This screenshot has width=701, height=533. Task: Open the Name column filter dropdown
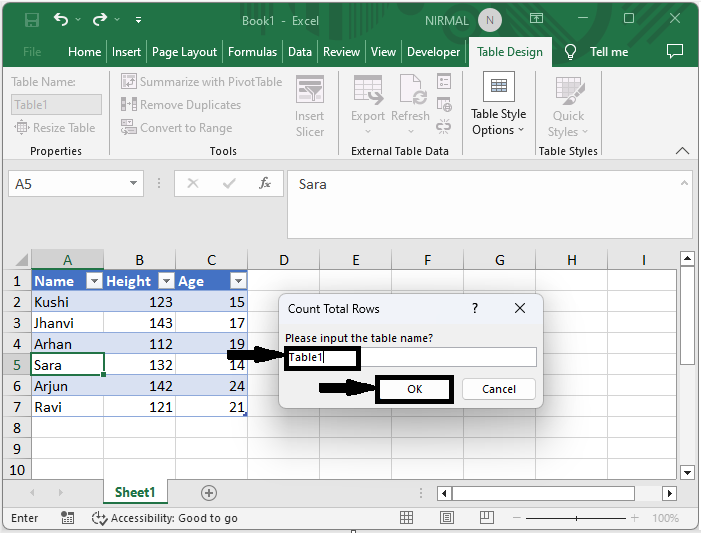94,281
